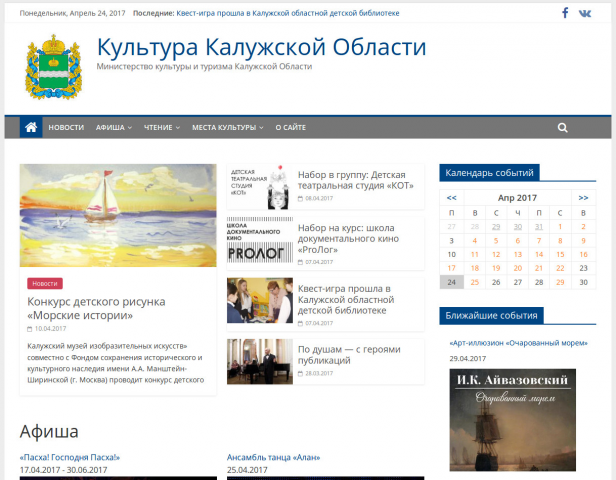Open the PROЛОГ school thumbnail

[x=260, y=240]
